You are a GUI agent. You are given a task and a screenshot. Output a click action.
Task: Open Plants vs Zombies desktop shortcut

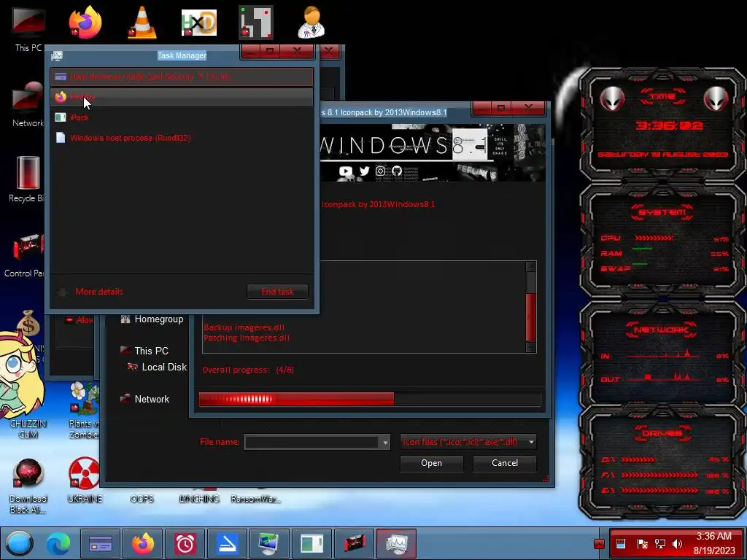pos(85,410)
